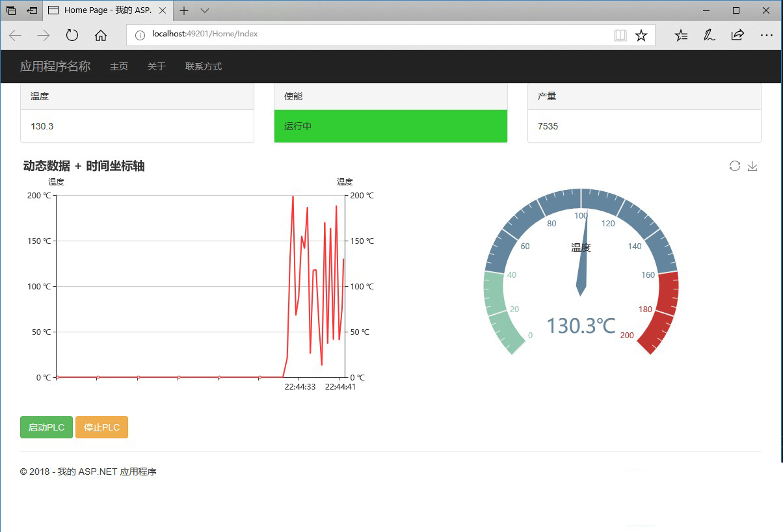Click the set-tabs-aside icon

click(x=32, y=10)
